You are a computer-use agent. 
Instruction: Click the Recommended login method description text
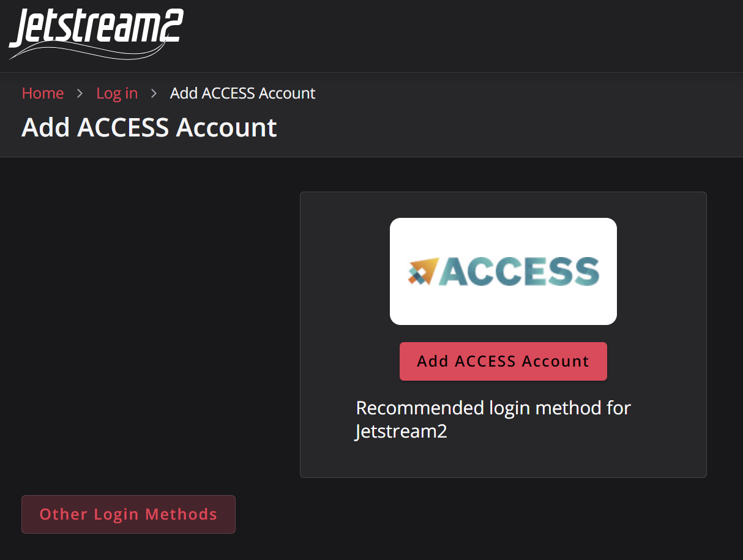pyautogui.click(x=493, y=419)
